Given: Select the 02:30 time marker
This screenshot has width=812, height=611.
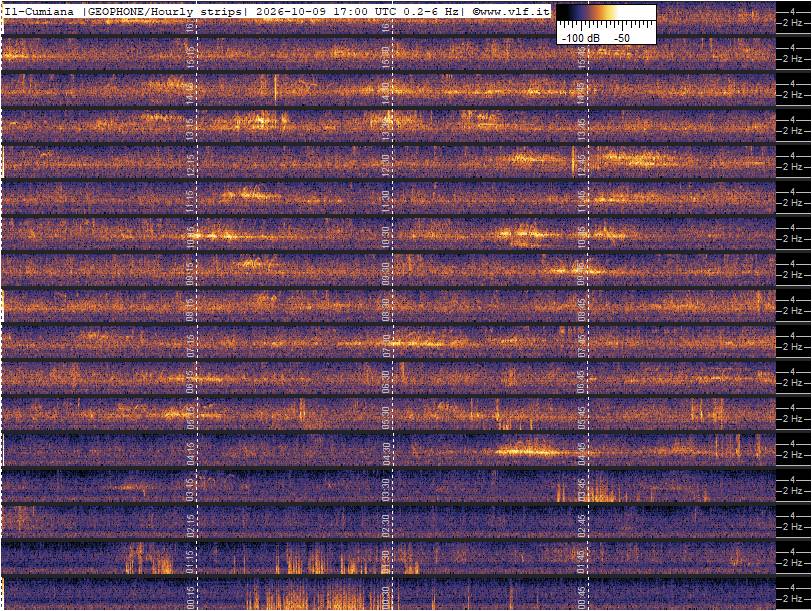Looking at the screenshot, I should coord(385,526).
